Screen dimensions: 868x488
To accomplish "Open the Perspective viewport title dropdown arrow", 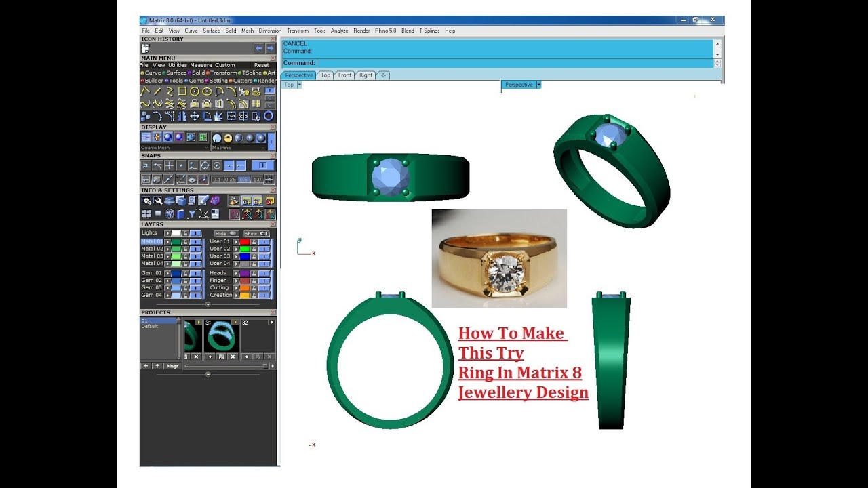I will [538, 85].
